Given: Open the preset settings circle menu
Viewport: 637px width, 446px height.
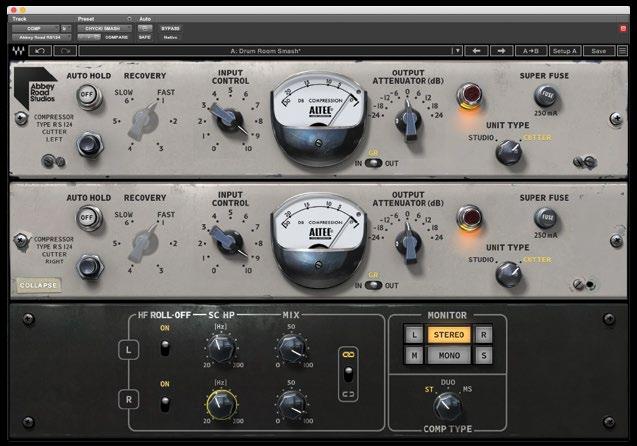Looking at the screenshot, I should tap(129, 19).
